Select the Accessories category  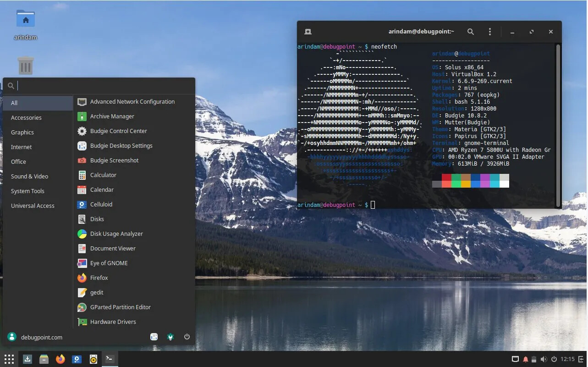38,118
